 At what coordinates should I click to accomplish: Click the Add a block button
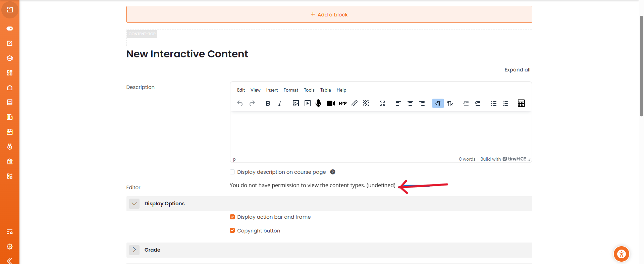(329, 14)
